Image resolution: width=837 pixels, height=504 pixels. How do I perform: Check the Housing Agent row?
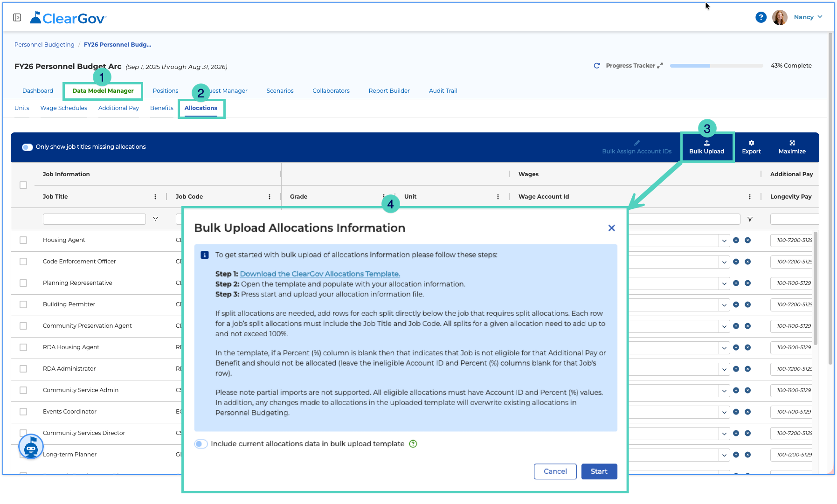pos(23,240)
